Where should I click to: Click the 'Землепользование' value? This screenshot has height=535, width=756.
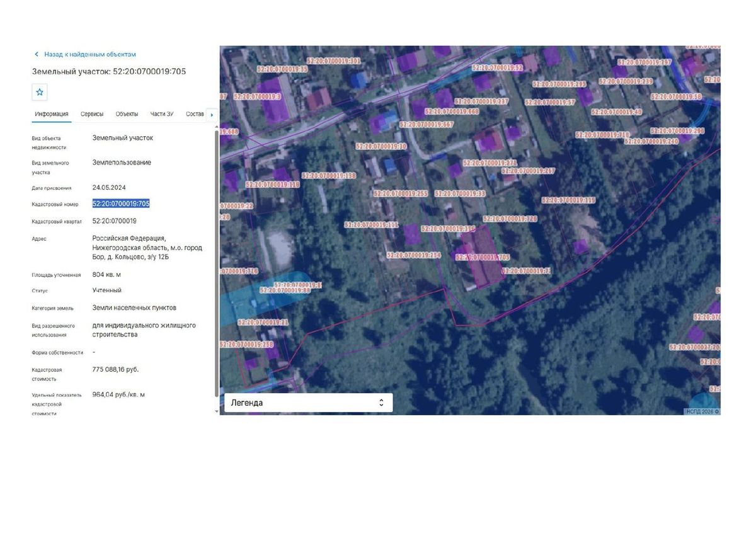[122, 163]
